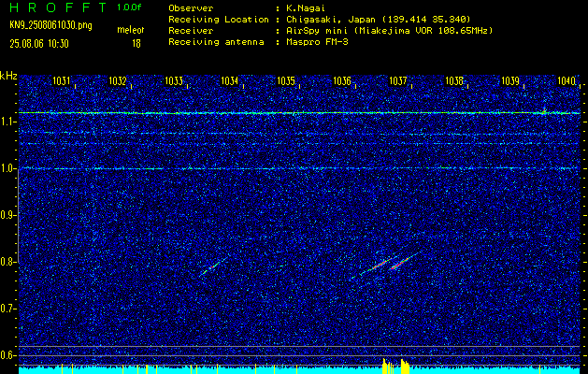
Task: Click the 0.9 kHz frequency label
Action: tap(7, 215)
